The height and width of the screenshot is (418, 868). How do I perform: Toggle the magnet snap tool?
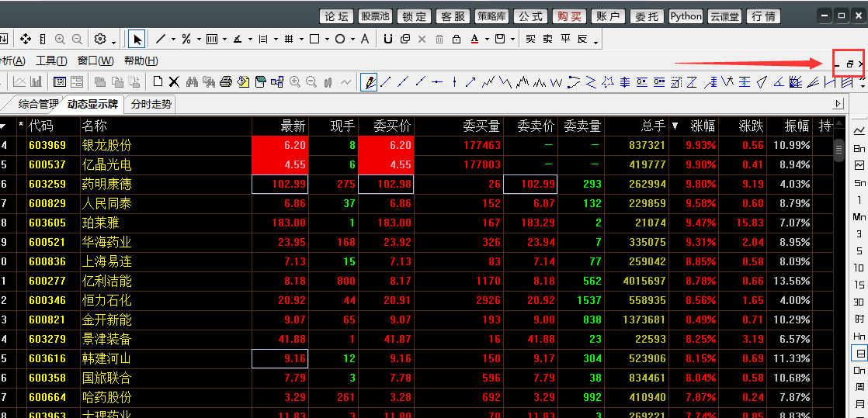(x=388, y=40)
